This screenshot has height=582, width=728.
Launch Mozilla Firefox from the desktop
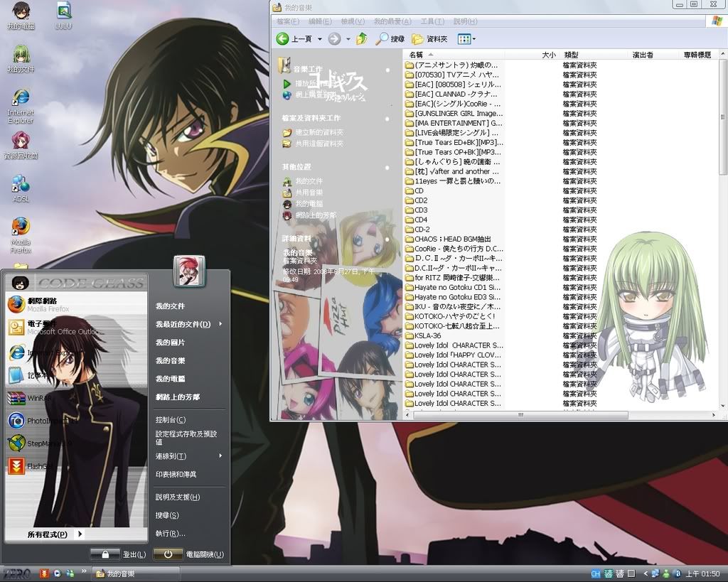21,235
